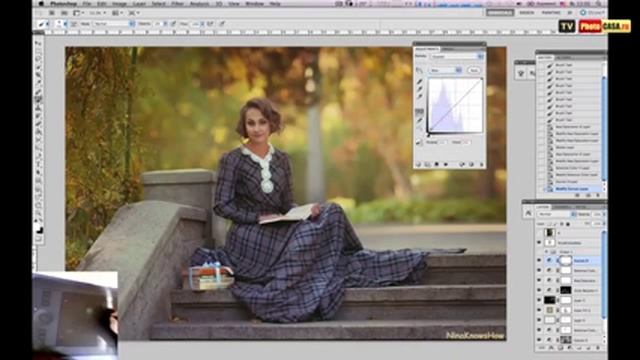The height and width of the screenshot is (360, 640).
Task: Create new adjustment layer from Layers panel
Action: click(569, 348)
